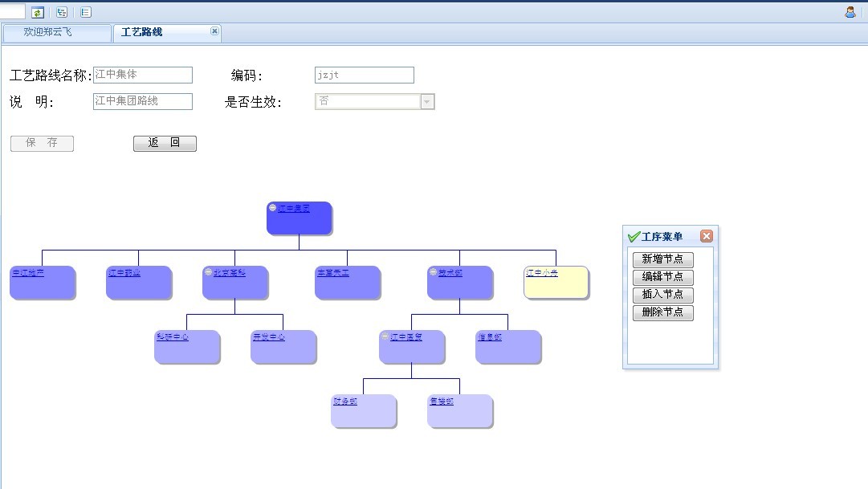Close the 工艺路线 tab with its x
Screen dimensions: 868x489
click(214, 31)
